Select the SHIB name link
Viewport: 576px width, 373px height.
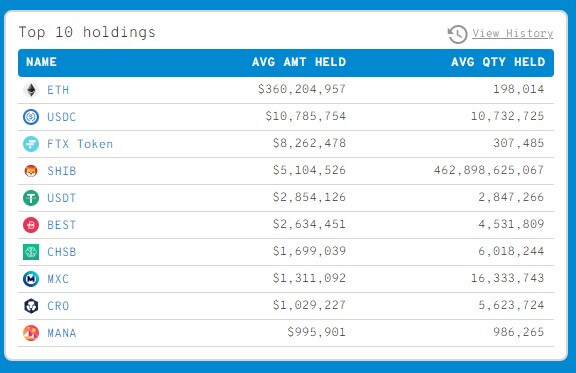[62, 171]
